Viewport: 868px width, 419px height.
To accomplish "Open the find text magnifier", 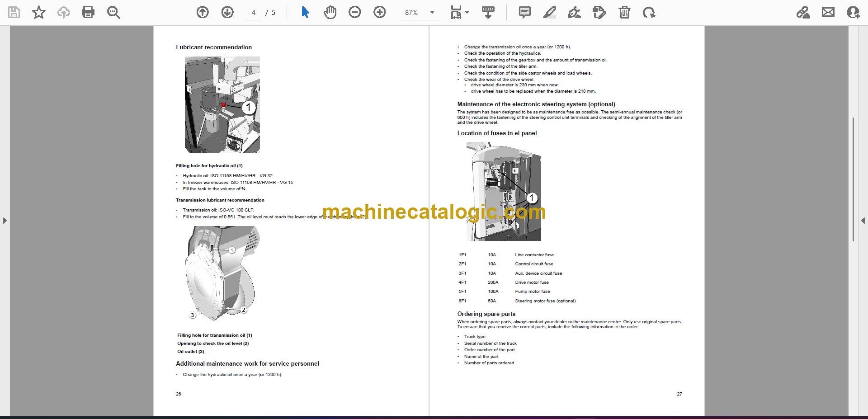I will click(113, 12).
